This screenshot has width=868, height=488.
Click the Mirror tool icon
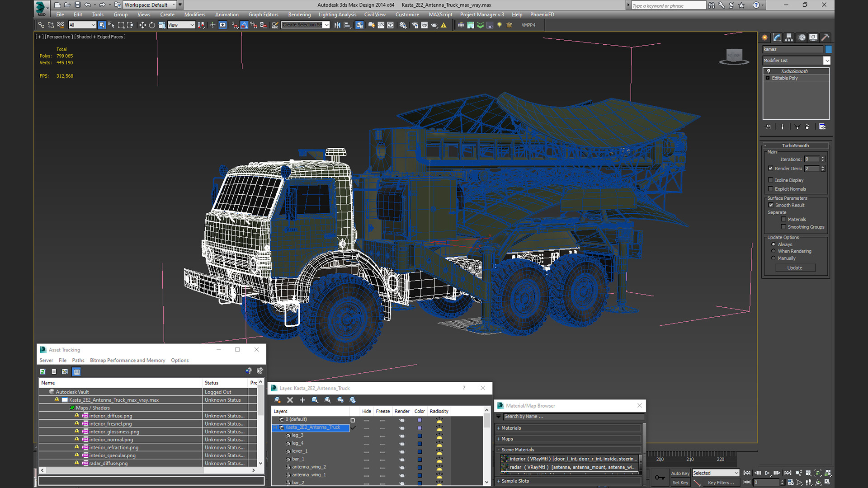[337, 25]
